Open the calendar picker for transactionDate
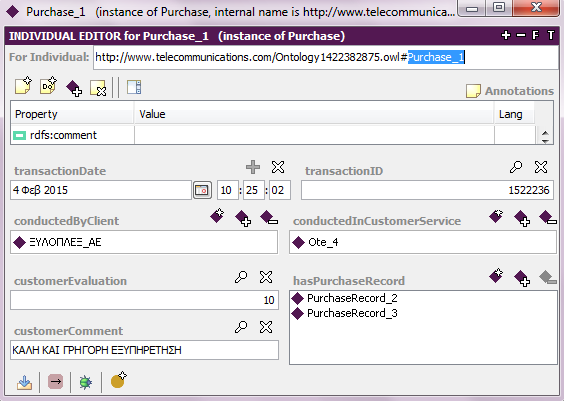 pyautogui.click(x=202, y=190)
